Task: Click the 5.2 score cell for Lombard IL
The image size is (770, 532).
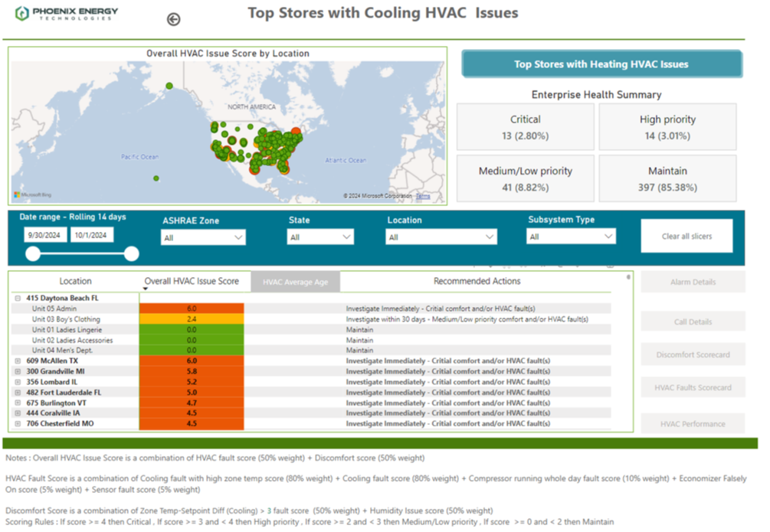Action: tap(192, 382)
